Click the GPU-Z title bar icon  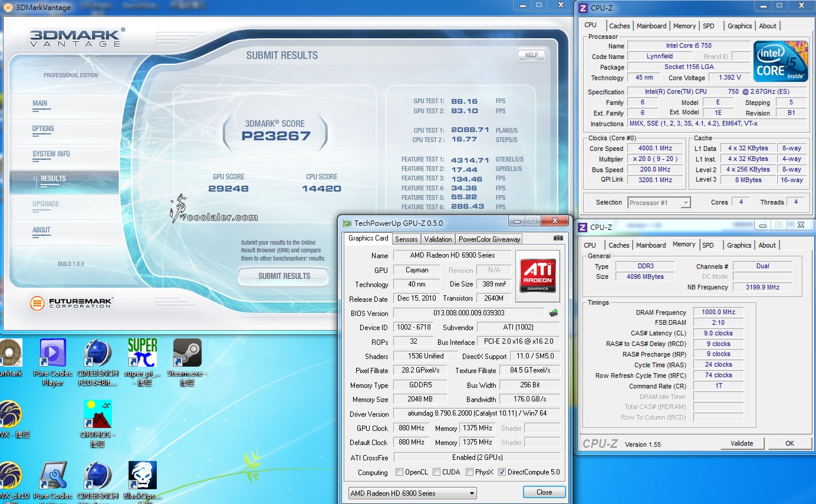[347, 223]
